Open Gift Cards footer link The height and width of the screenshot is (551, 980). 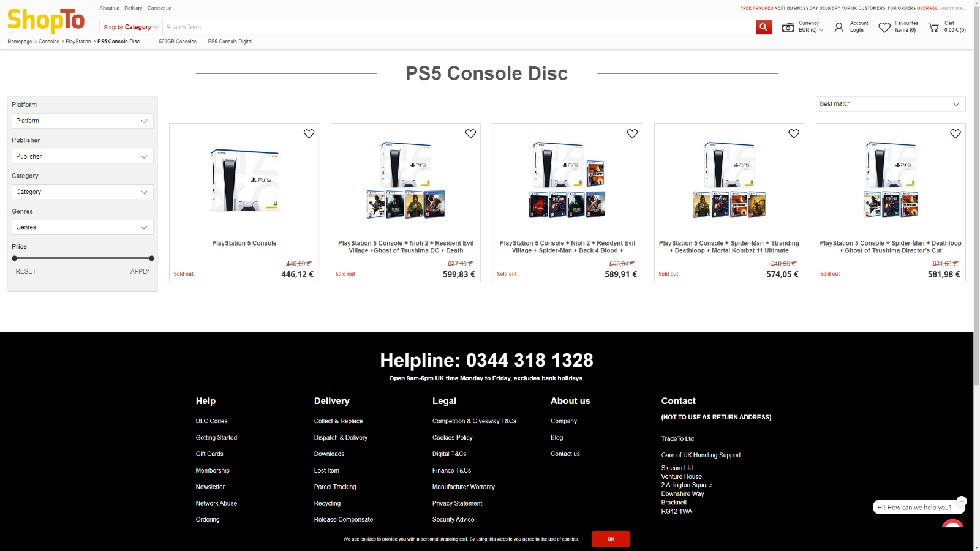[x=209, y=454]
